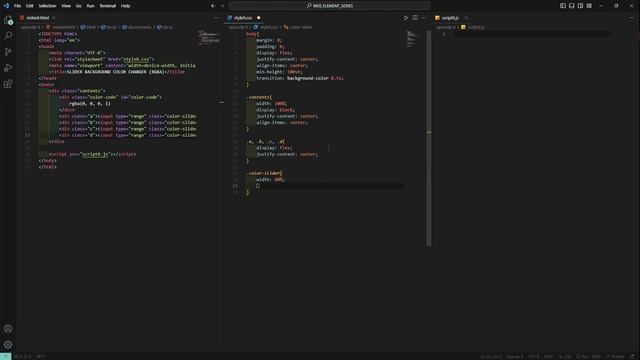Expand the episode breadcrumb in script JS editor

pos(445,27)
